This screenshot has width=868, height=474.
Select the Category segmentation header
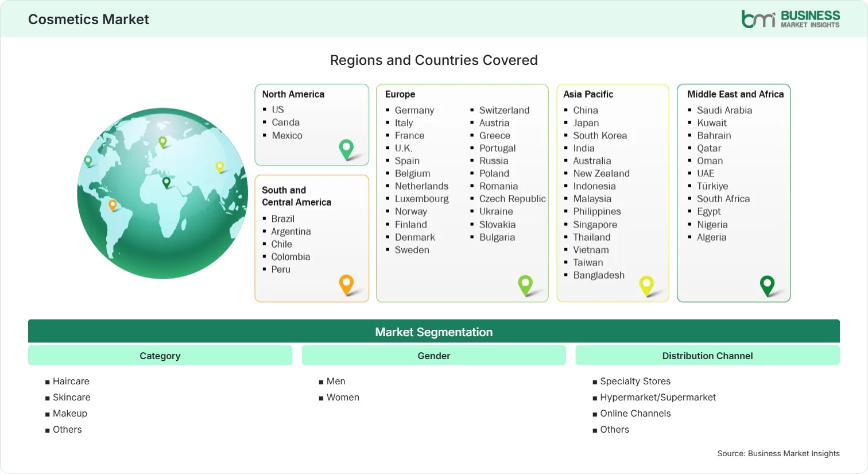pyautogui.click(x=160, y=356)
